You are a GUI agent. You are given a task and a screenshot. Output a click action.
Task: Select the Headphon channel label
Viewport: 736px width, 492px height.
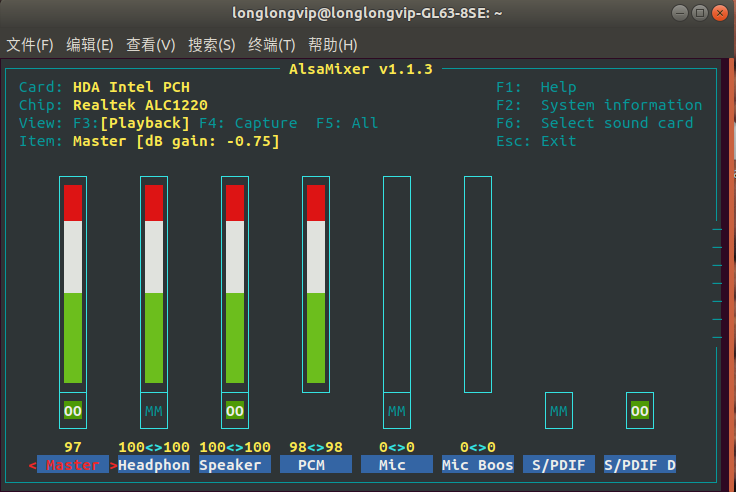154,465
